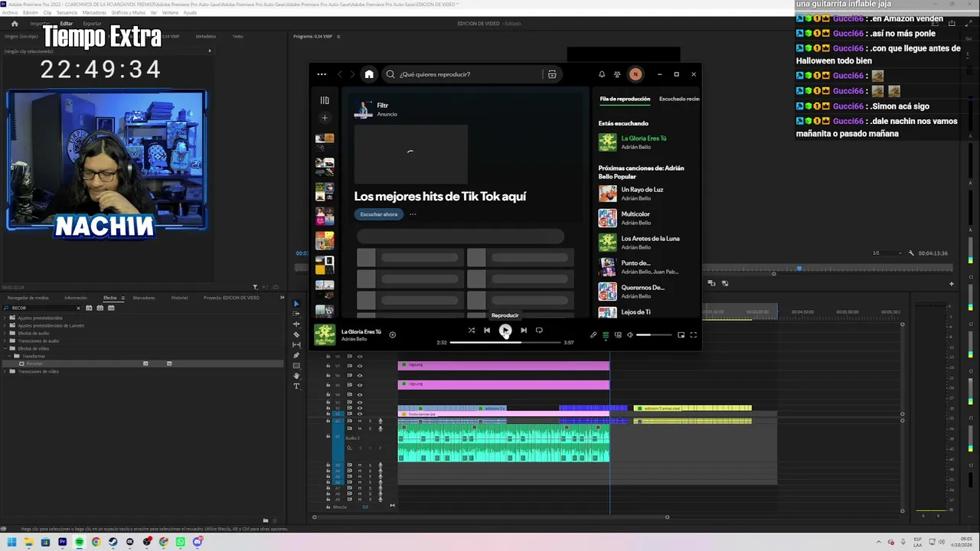Expand the Efectos de audio folder

[5, 333]
